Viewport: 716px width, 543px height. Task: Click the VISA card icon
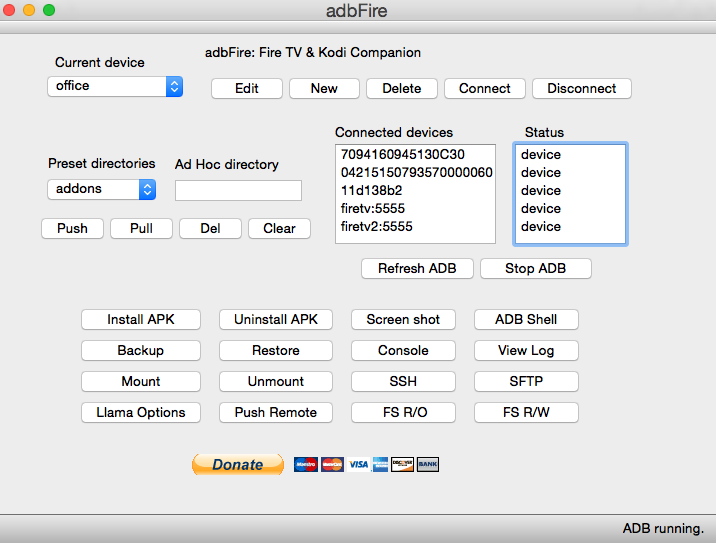point(358,464)
